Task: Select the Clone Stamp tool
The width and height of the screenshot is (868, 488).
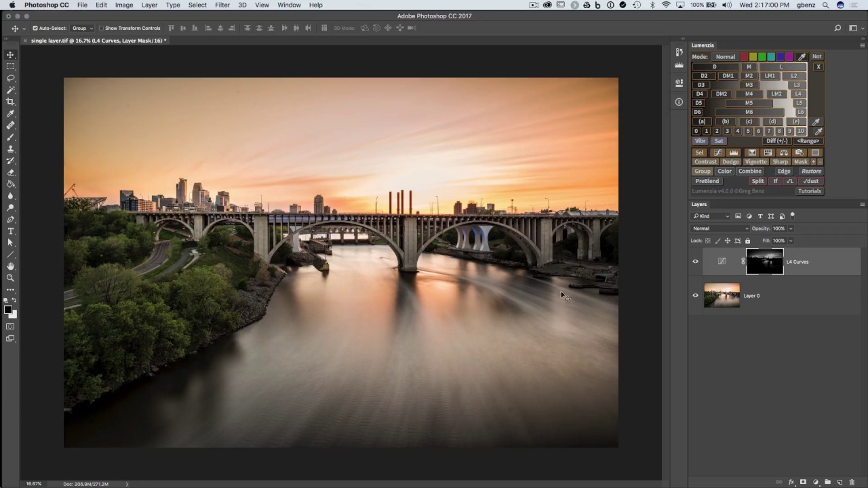Action: pyautogui.click(x=10, y=149)
